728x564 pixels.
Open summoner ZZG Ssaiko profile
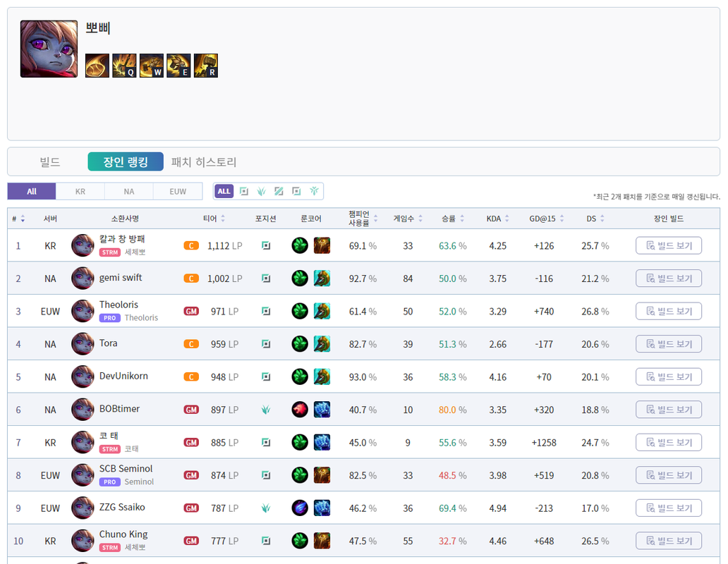click(x=122, y=508)
